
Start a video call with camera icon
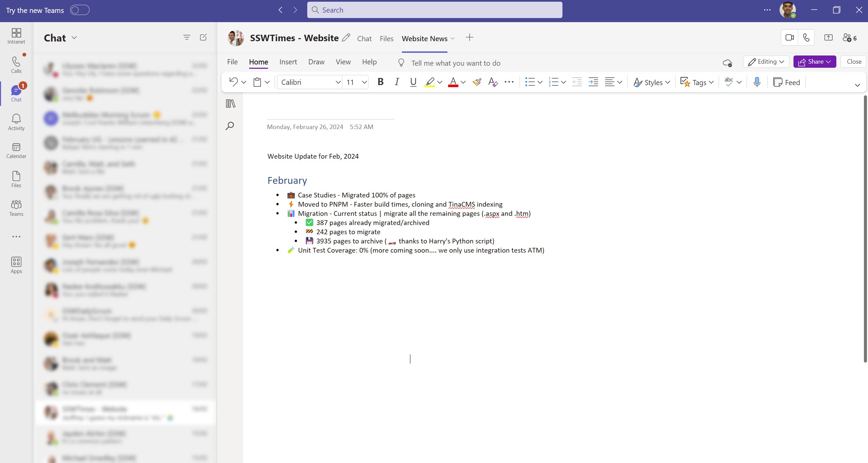789,38
